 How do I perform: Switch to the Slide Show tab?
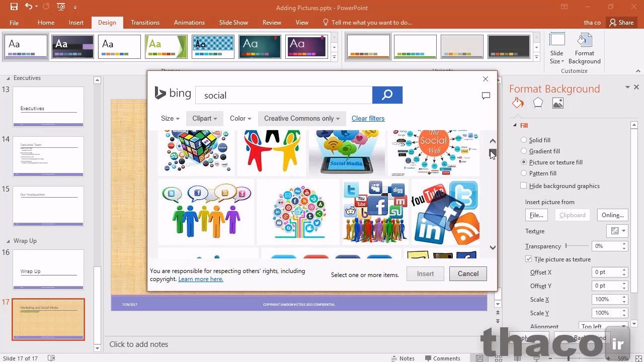pyautogui.click(x=233, y=23)
